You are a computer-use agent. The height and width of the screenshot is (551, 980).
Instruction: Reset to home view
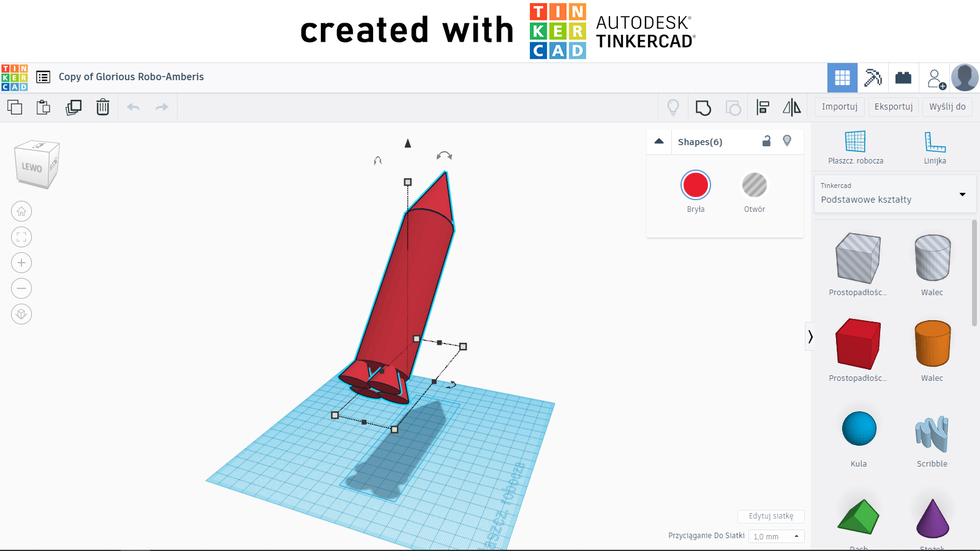click(x=21, y=211)
